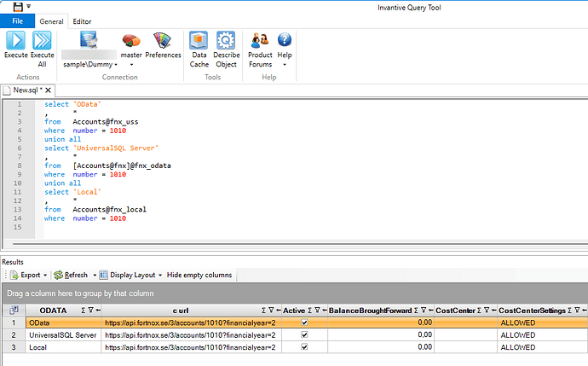This screenshot has width=588, height=366.
Task: Open the Display Layout dropdown
Action: (x=160, y=276)
